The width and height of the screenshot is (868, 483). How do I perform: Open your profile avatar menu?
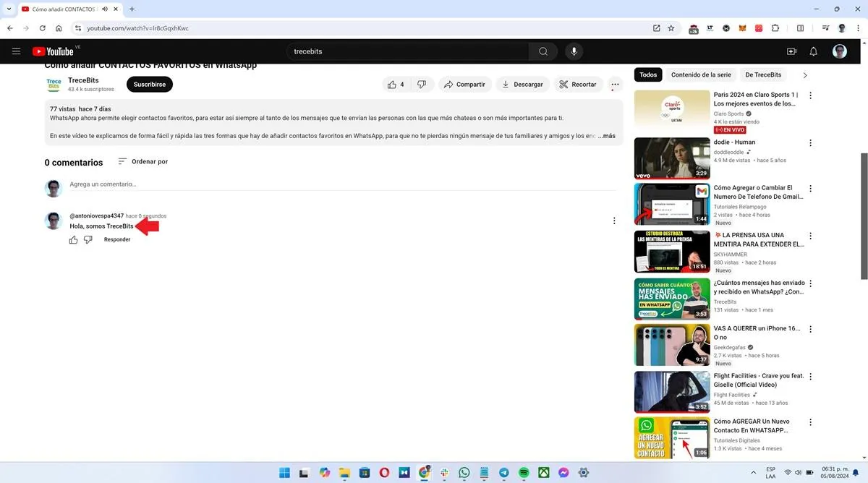tap(840, 51)
